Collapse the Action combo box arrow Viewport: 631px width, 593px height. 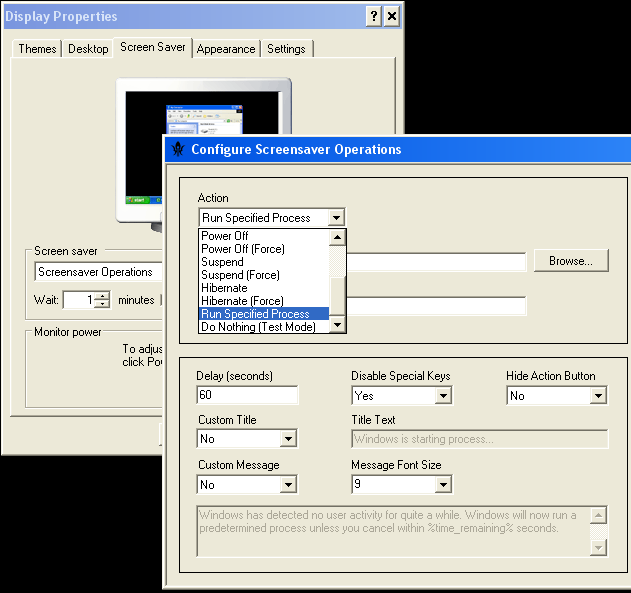point(336,218)
